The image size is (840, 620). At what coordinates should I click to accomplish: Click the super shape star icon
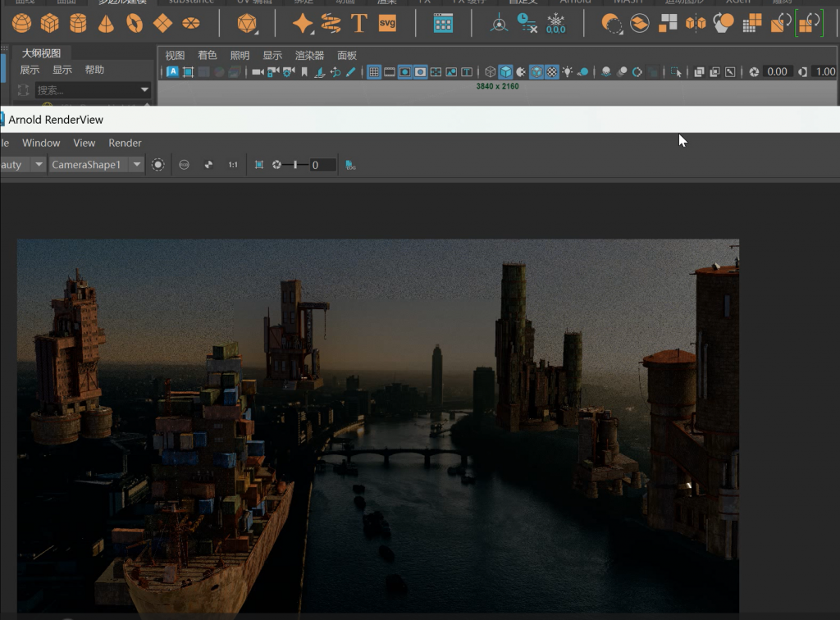[303, 24]
